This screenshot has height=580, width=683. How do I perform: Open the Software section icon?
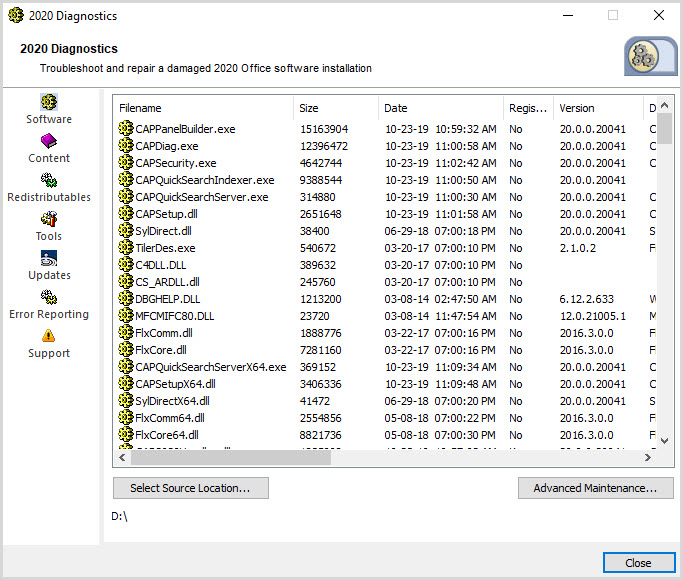(x=49, y=102)
